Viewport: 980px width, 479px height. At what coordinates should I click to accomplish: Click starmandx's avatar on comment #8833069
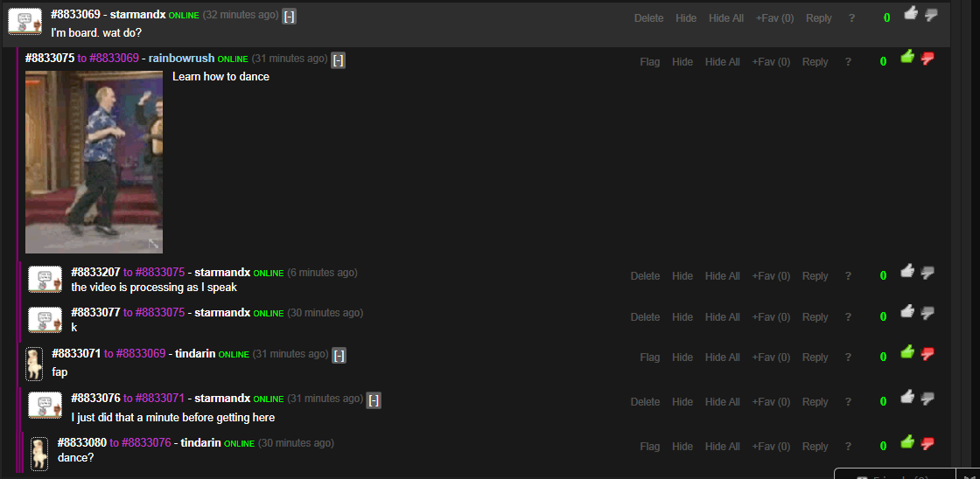24,21
